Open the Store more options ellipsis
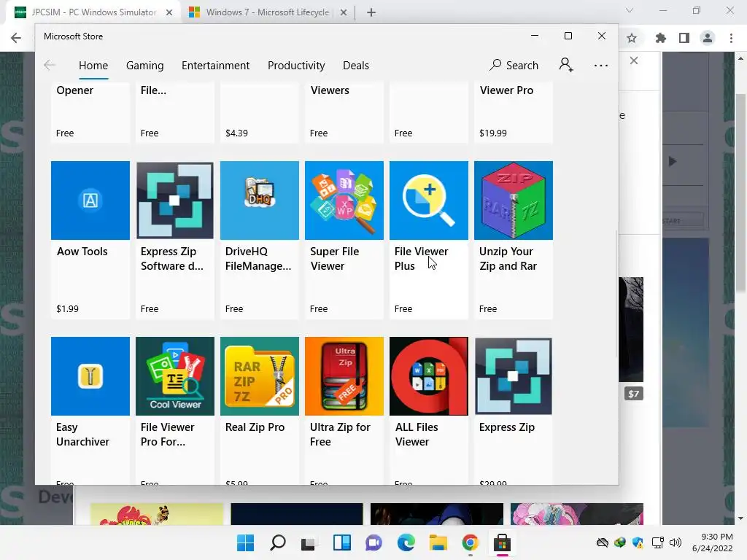The width and height of the screenshot is (747, 560). pyautogui.click(x=601, y=65)
